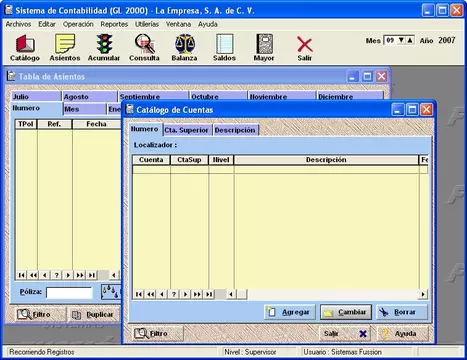The image size is (467, 360).
Task: Click the Filtro button in Tabla de Asientos
Action: coord(40,314)
